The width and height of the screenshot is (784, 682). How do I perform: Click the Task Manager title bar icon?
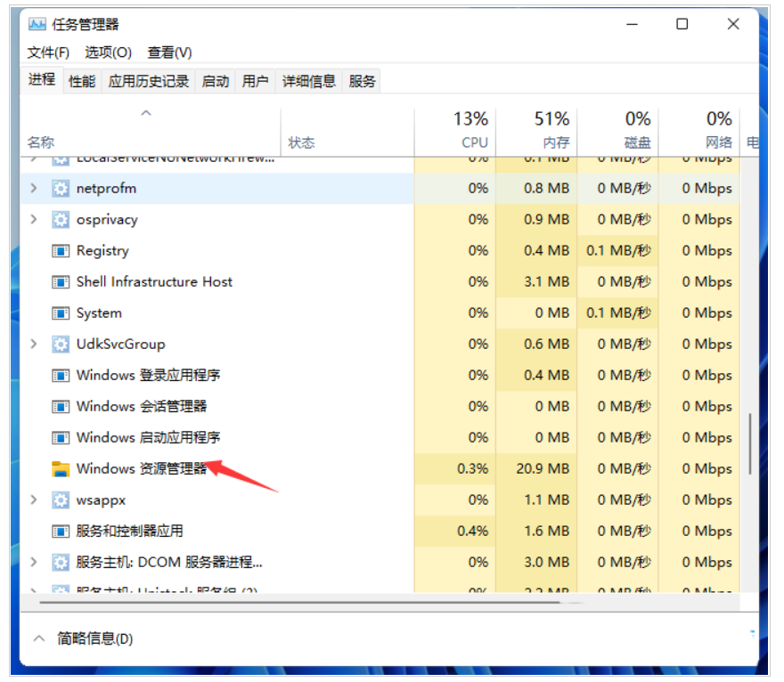point(37,24)
